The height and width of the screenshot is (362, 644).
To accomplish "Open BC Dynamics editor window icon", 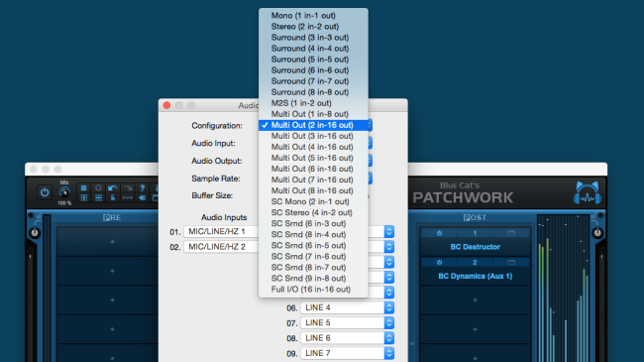I will pos(511,263).
